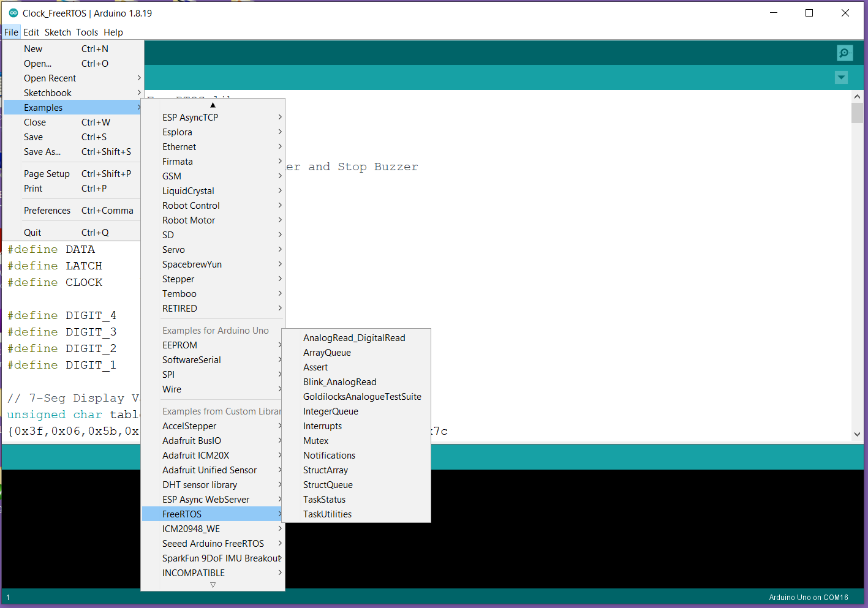Expand Robot Control examples
The image size is (868, 608).
213,206
